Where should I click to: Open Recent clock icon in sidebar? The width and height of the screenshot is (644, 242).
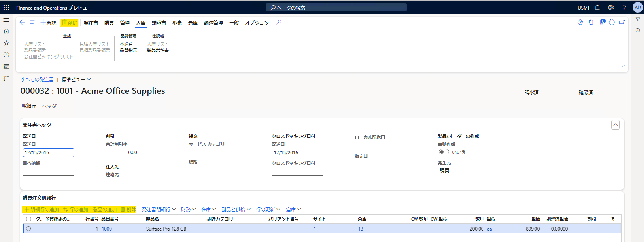click(x=6, y=55)
